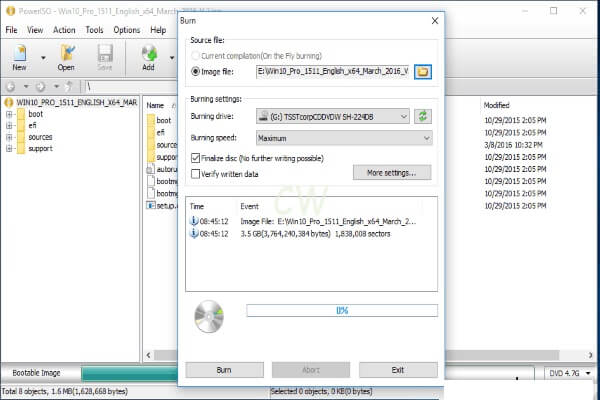
Task: Click the green disc usage bar
Action: pos(130,374)
